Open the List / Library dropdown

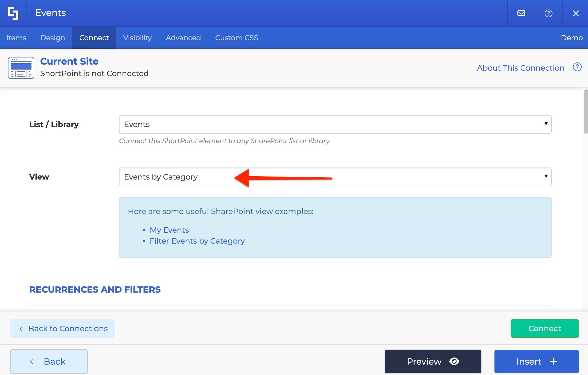tap(335, 124)
